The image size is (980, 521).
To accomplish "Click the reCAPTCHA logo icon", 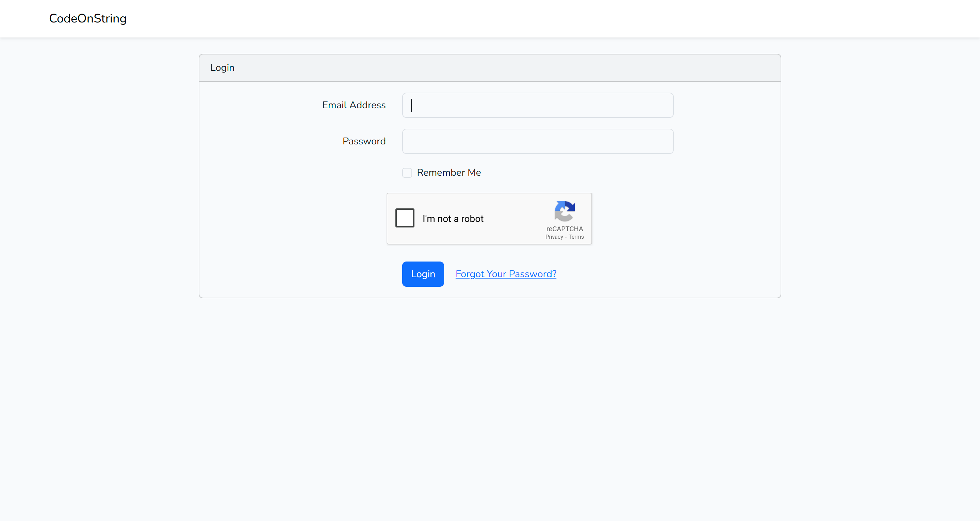I will pyautogui.click(x=565, y=211).
